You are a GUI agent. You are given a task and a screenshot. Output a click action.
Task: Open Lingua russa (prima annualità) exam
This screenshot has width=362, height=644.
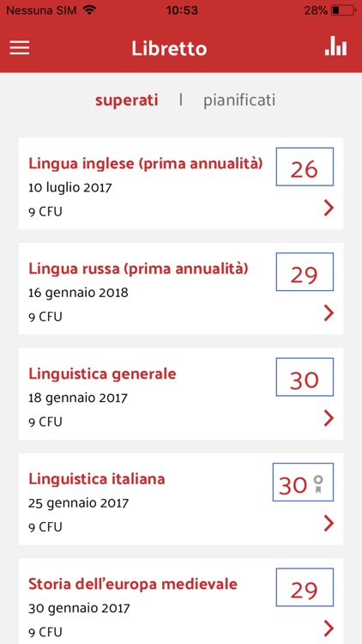coord(138,269)
